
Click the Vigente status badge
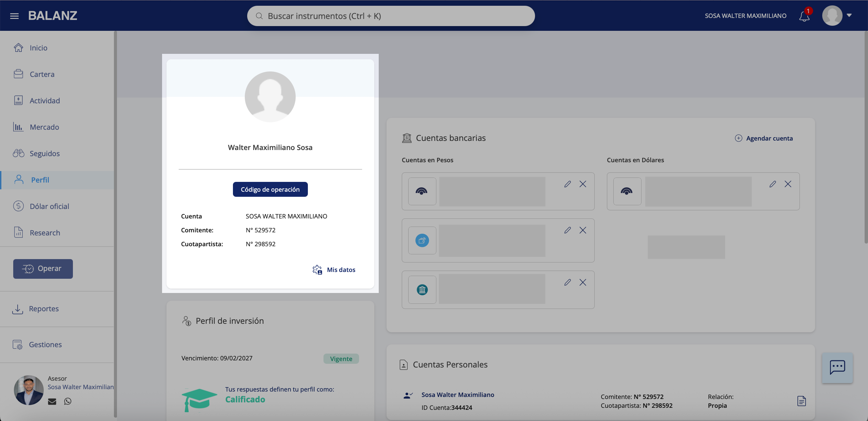[341, 359]
